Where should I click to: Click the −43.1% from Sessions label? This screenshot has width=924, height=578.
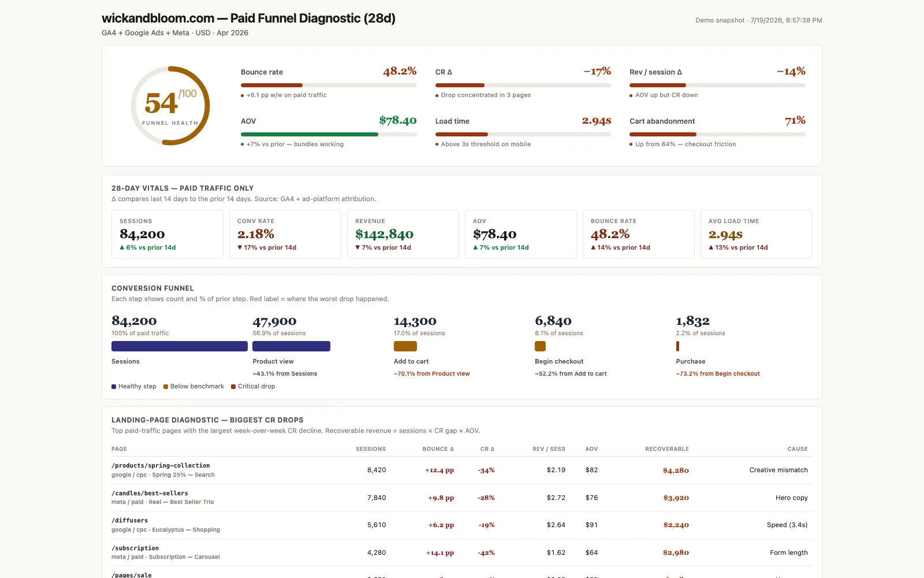click(x=285, y=374)
